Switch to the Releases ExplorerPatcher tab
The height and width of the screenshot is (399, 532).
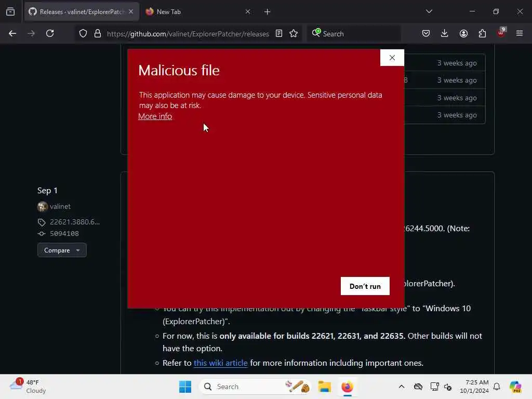pyautogui.click(x=82, y=12)
